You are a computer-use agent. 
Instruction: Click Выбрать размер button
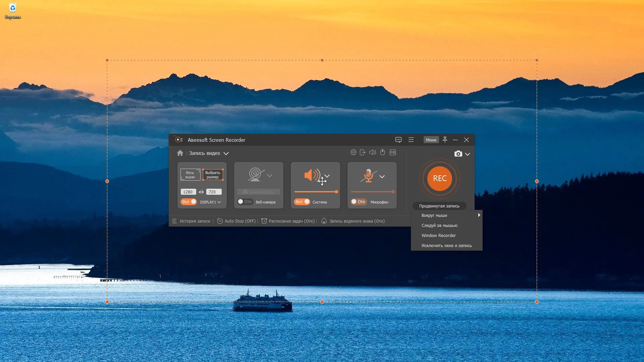pyautogui.click(x=213, y=174)
